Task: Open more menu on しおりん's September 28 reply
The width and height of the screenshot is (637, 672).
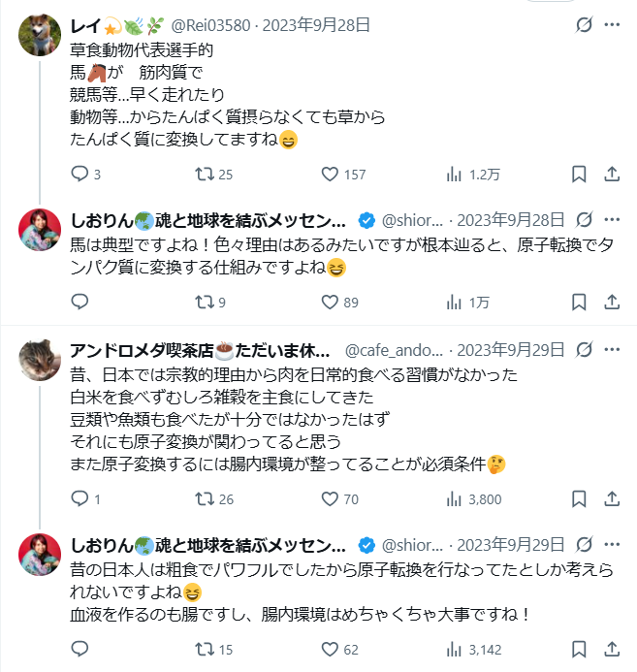Action: point(612,218)
